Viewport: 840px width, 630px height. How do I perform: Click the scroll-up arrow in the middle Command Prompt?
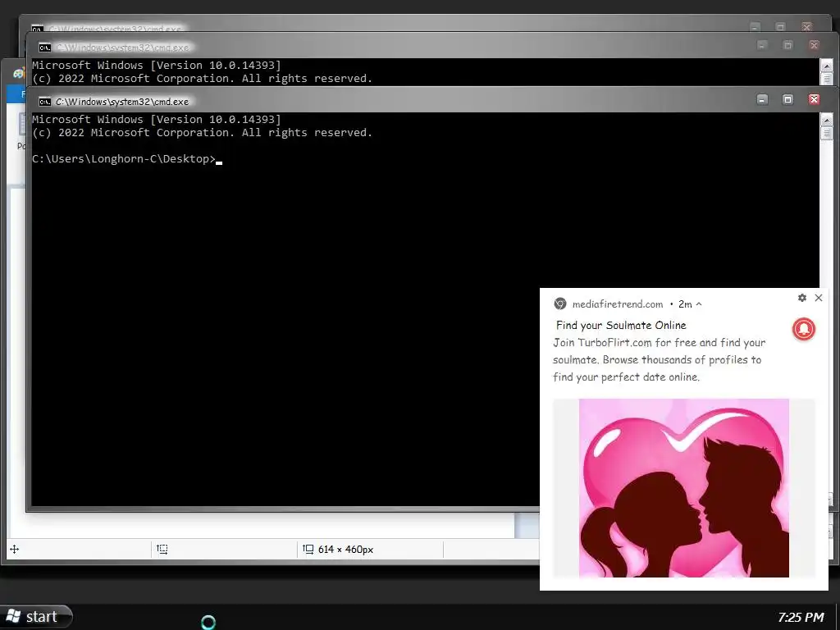point(826,66)
